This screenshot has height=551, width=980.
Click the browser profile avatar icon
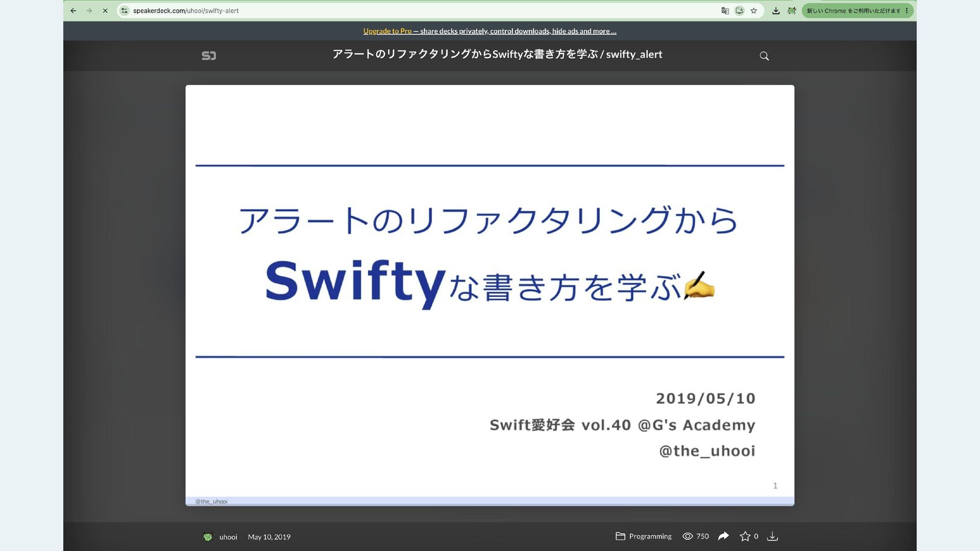click(792, 11)
